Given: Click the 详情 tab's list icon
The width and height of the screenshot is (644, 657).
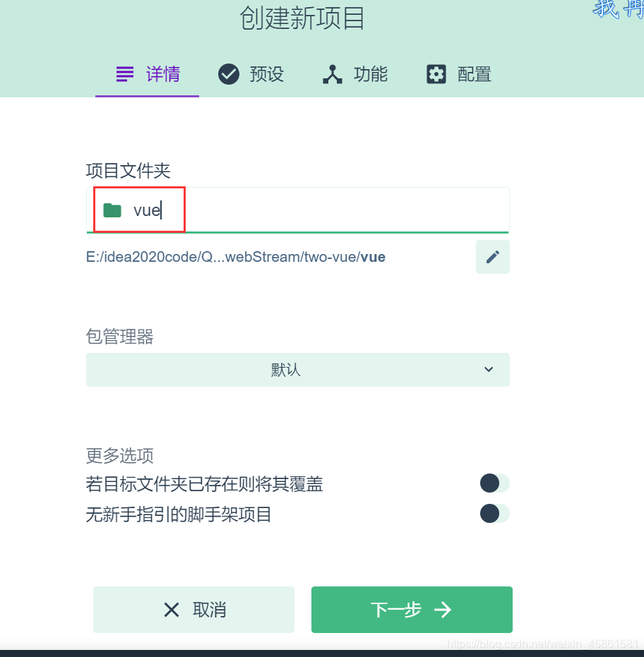Looking at the screenshot, I should [x=124, y=73].
